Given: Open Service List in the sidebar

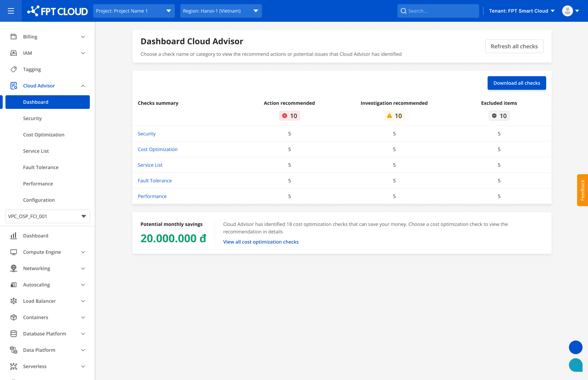Looking at the screenshot, I should (x=36, y=151).
